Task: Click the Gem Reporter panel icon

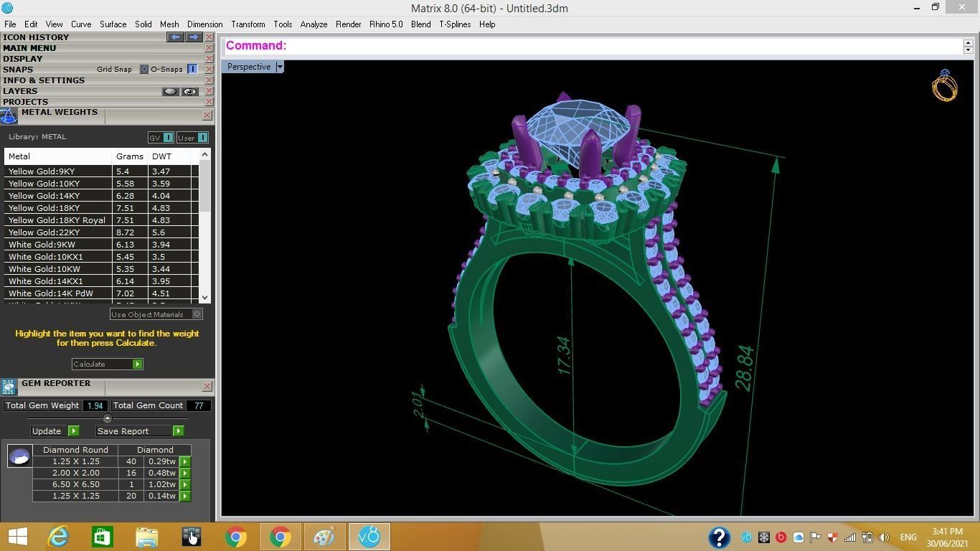Action: pyautogui.click(x=9, y=387)
